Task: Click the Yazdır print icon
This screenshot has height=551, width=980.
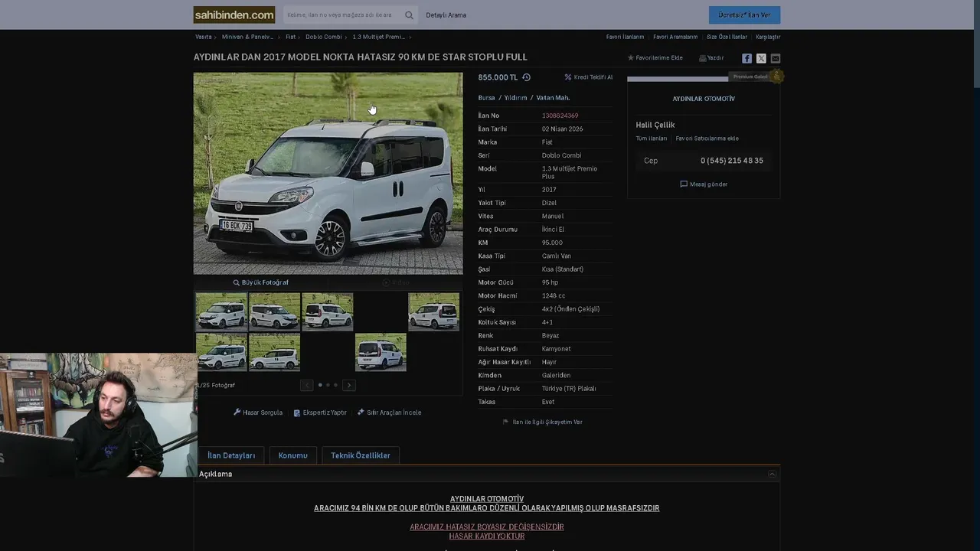Action: [703, 58]
